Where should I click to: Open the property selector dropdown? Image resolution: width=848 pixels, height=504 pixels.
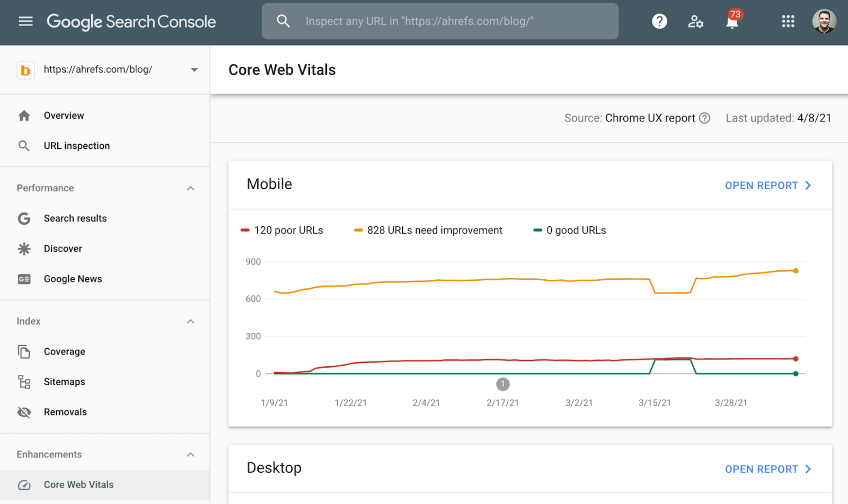tap(194, 69)
